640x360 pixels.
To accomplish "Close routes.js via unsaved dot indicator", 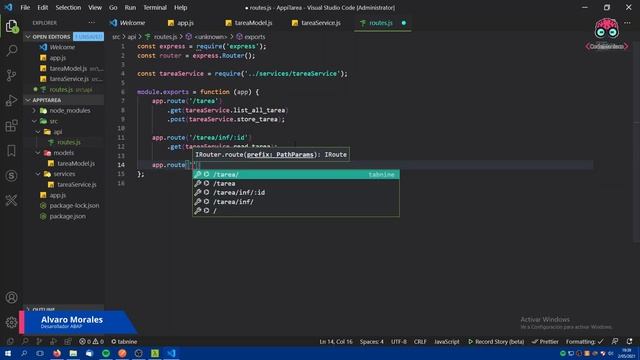I will tap(404, 23).
